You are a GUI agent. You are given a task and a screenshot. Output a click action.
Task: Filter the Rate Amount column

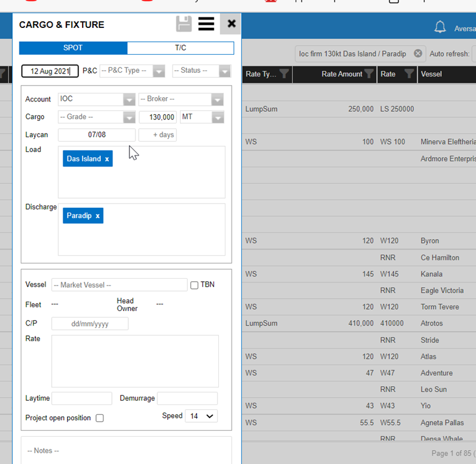tap(368, 74)
